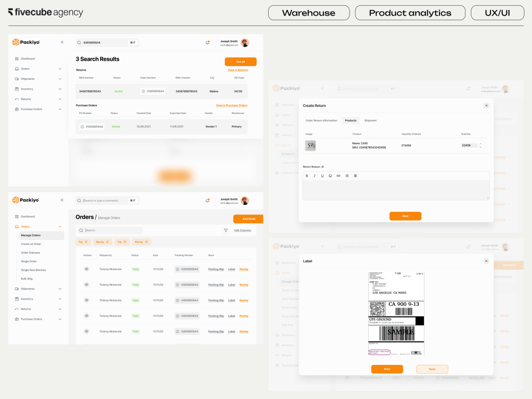Select Single Item Batches submenu item
The height and width of the screenshot is (399, 532).
(33, 270)
